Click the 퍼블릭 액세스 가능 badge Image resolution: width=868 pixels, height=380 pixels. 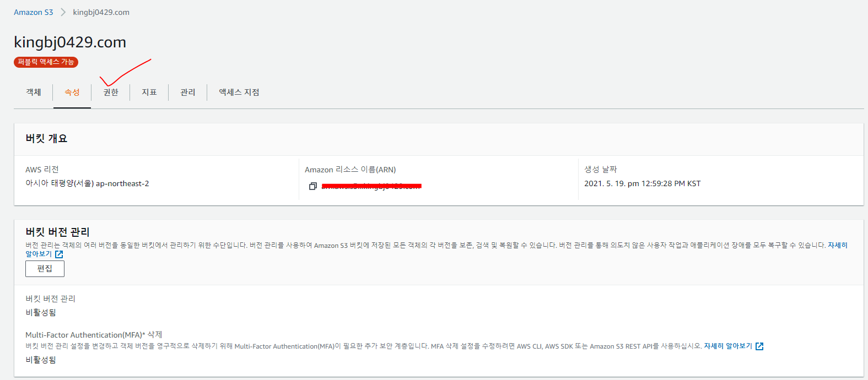point(46,62)
